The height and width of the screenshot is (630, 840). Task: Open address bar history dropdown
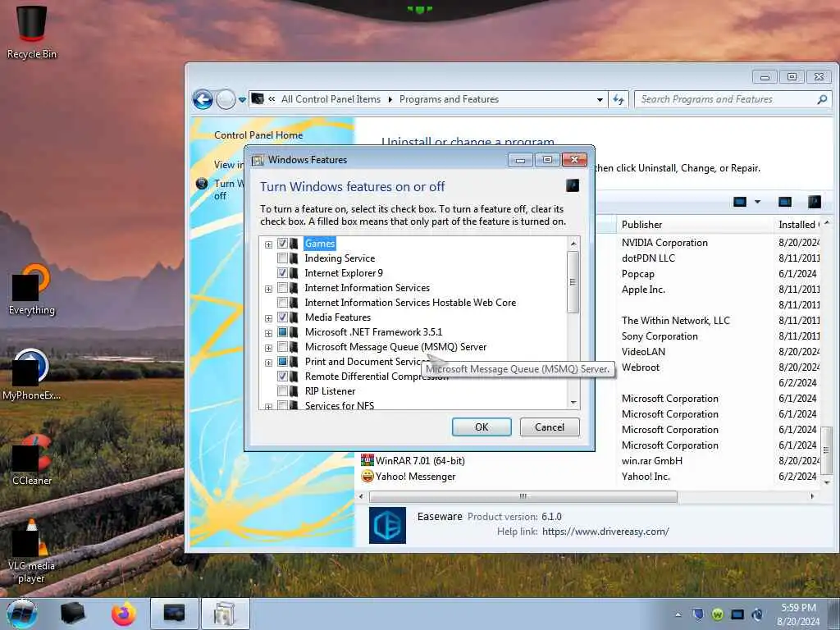tap(600, 99)
